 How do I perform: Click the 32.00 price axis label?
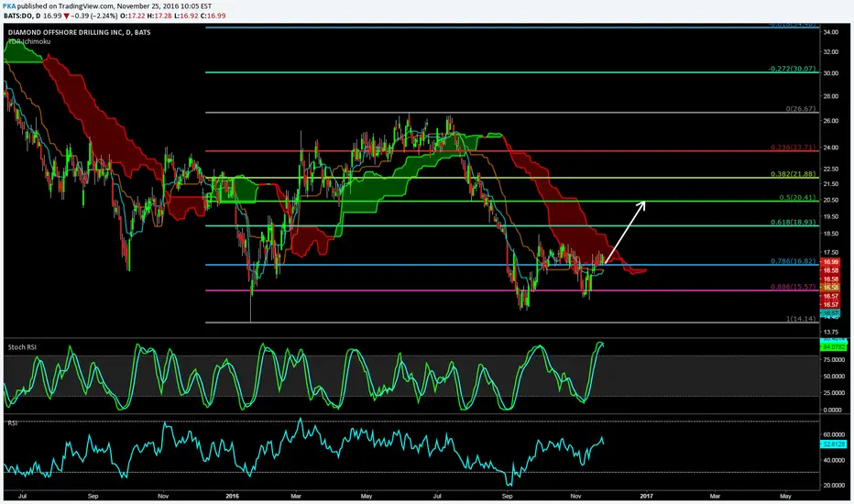pos(830,52)
